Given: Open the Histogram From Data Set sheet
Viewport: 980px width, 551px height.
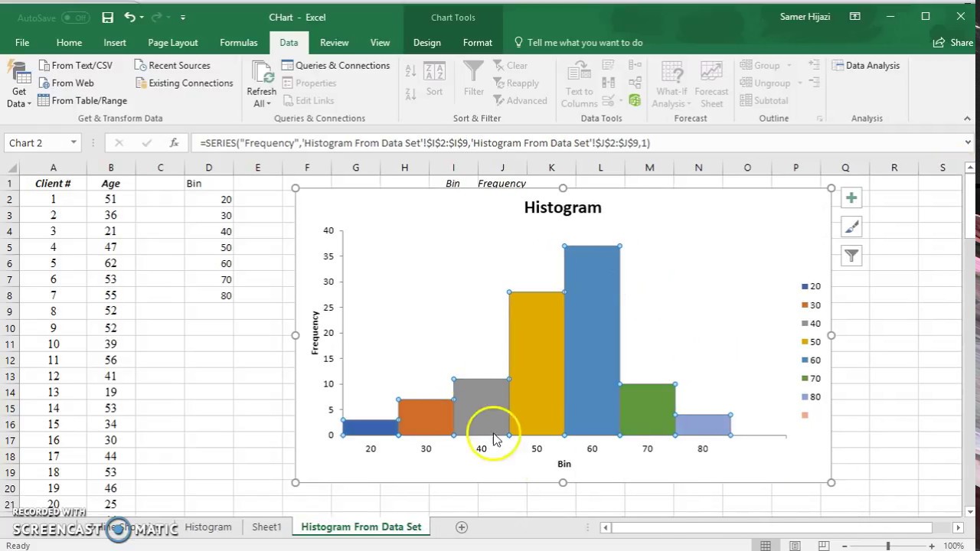Looking at the screenshot, I should pyautogui.click(x=361, y=527).
